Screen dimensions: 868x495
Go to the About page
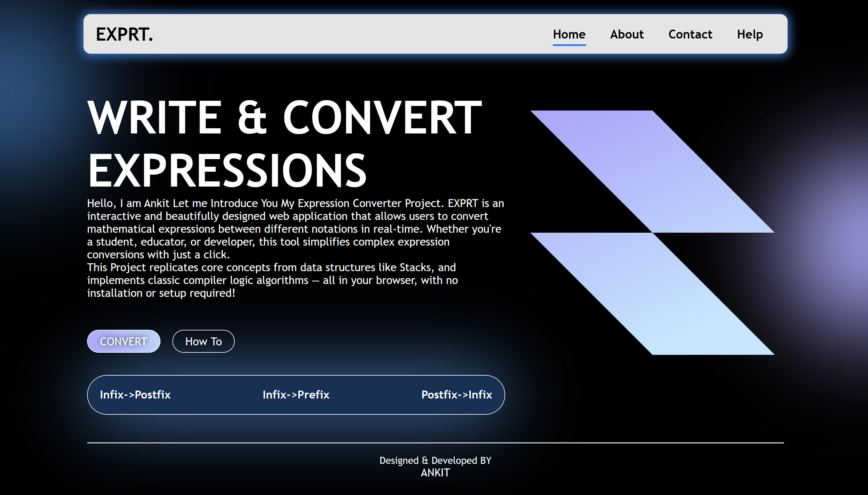coord(627,34)
